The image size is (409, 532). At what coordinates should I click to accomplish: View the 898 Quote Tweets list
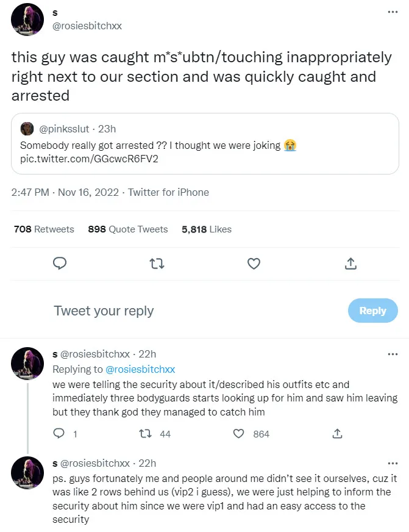(128, 229)
